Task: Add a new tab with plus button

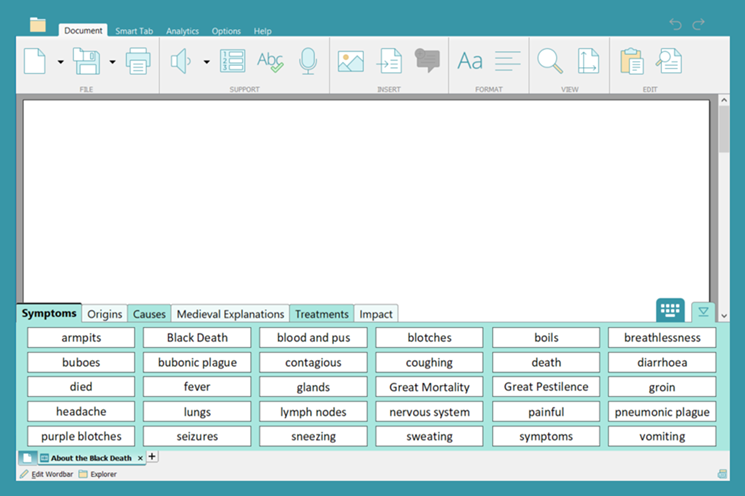Action: (x=152, y=456)
